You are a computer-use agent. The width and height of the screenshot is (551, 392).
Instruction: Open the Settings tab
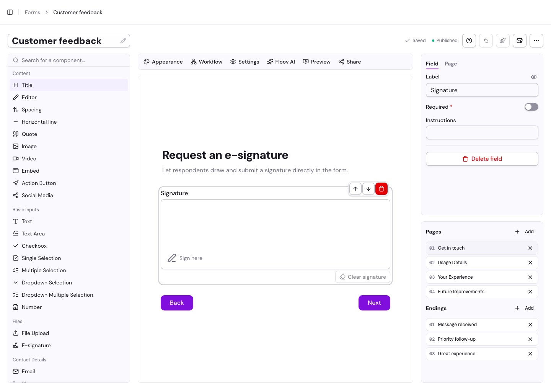click(245, 62)
